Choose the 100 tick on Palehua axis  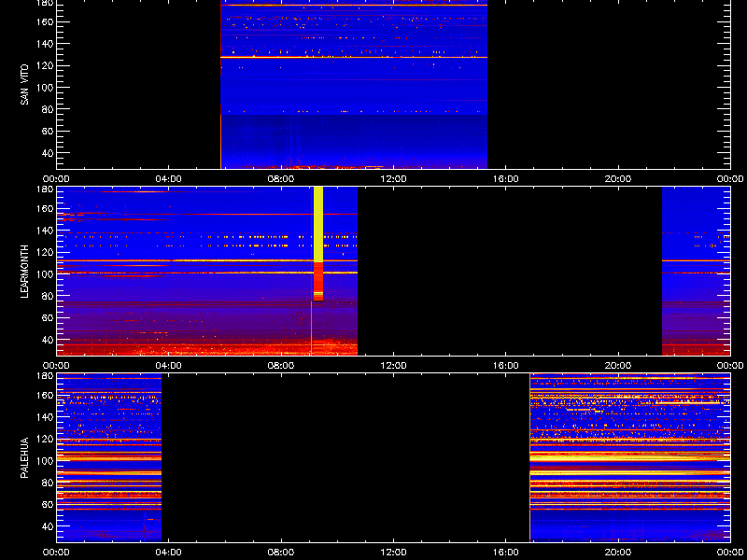[x=45, y=461]
